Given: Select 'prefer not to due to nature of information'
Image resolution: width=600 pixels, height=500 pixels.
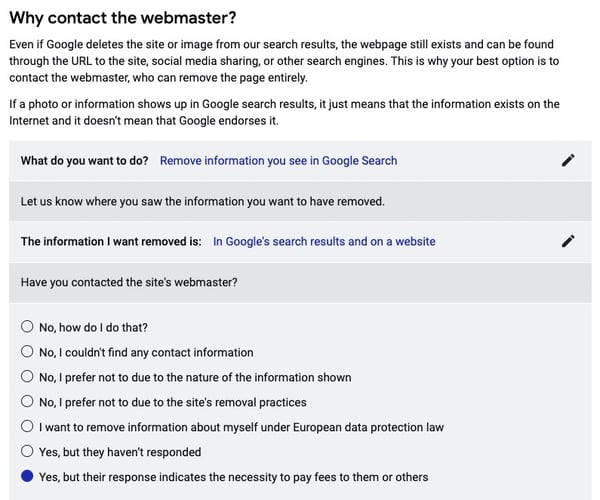Looking at the screenshot, I should [x=27, y=377].
